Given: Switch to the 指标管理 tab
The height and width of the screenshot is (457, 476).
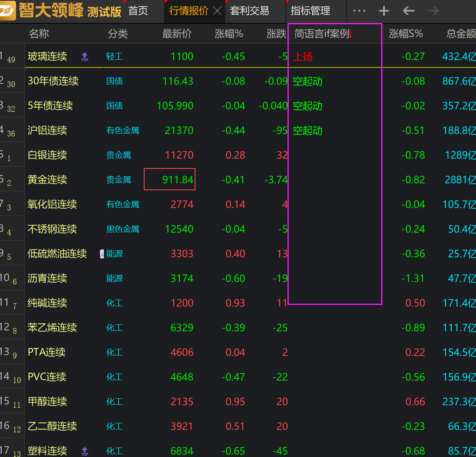Looking at the screenshot, I should [x=310, y=11].
